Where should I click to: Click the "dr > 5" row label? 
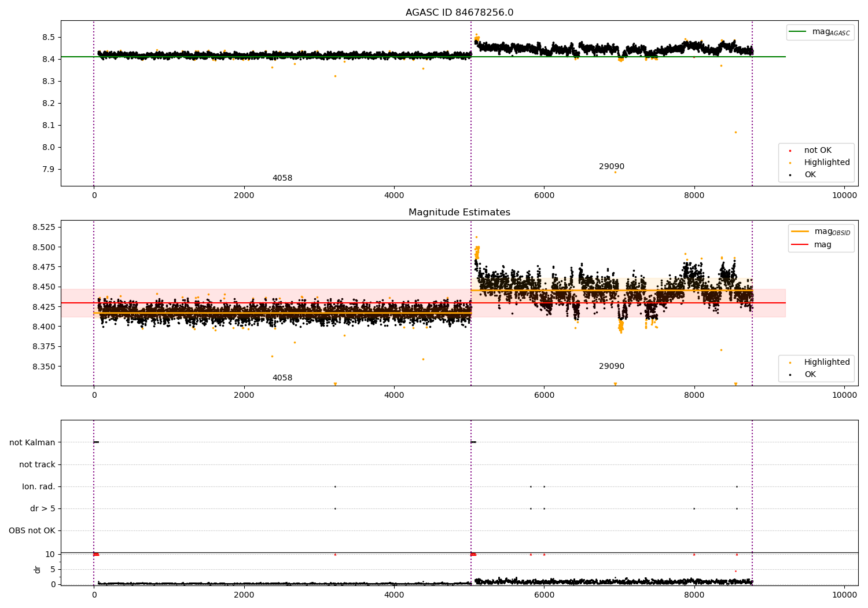43,508
